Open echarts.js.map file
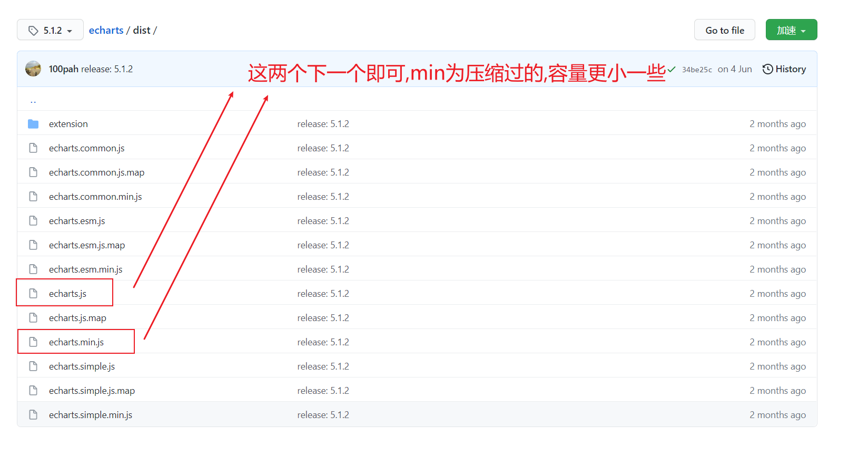 [x=77, y=318]
